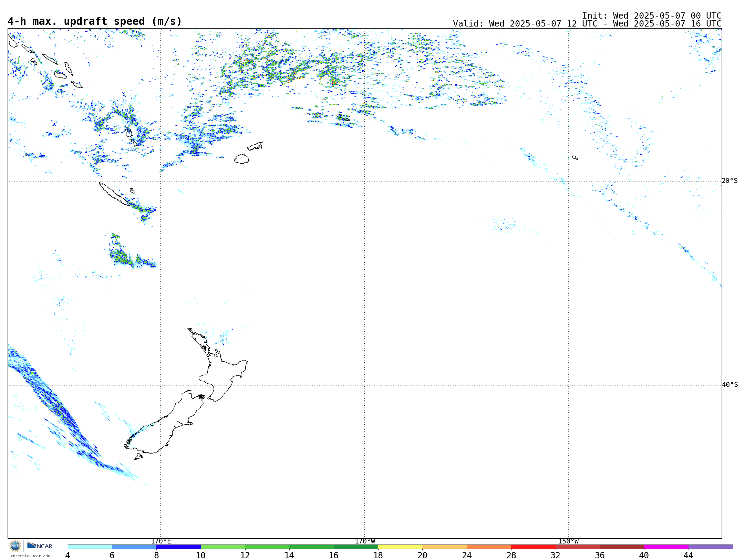Click colorbar tick label '18'
This screenshot has height=560, width=744.
click(378, 556)
